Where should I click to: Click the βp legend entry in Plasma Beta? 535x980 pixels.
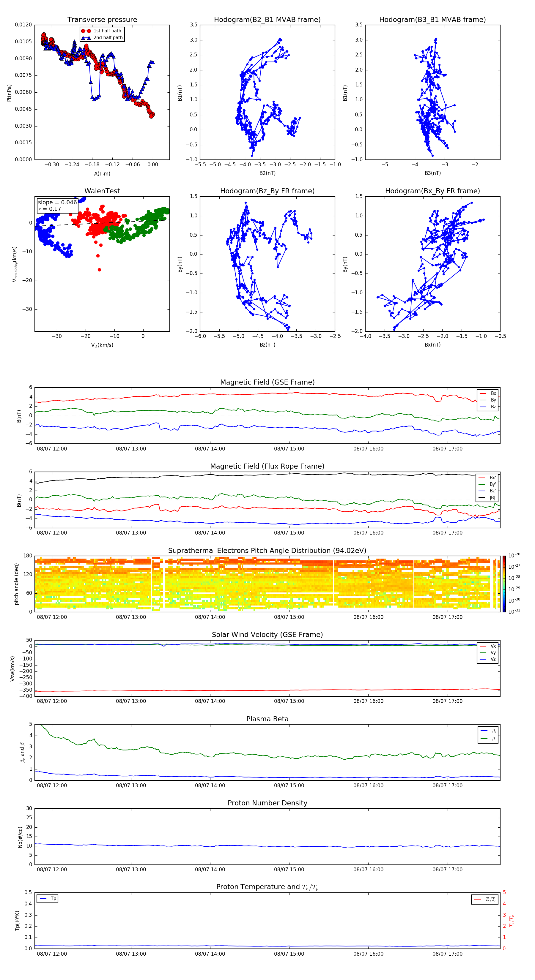tap(489, 731)
